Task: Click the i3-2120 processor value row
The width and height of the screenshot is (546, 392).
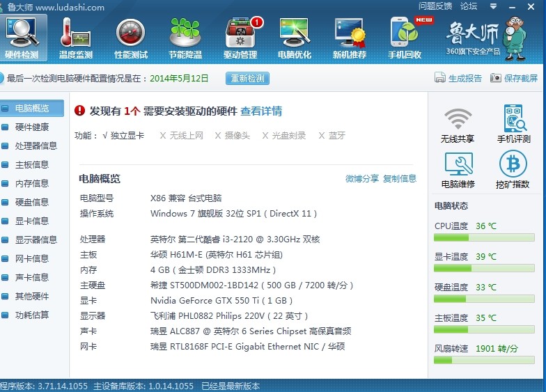Action: (x=235, y=240)
